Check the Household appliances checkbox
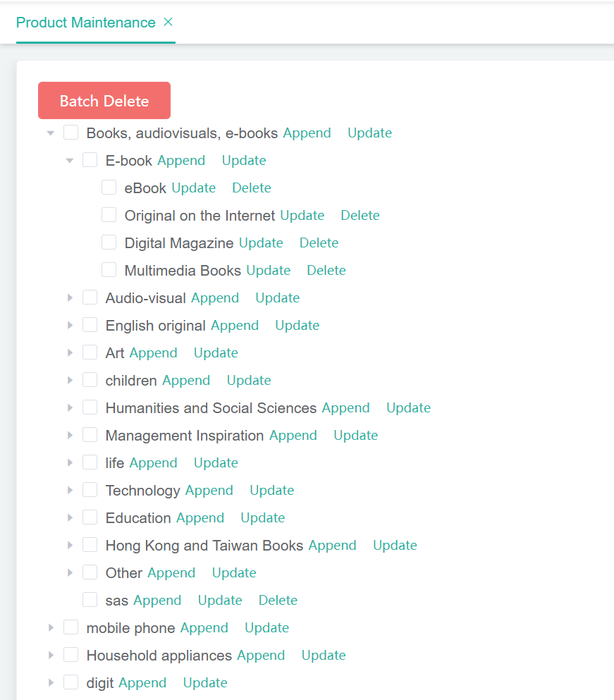 click(71, 654)
